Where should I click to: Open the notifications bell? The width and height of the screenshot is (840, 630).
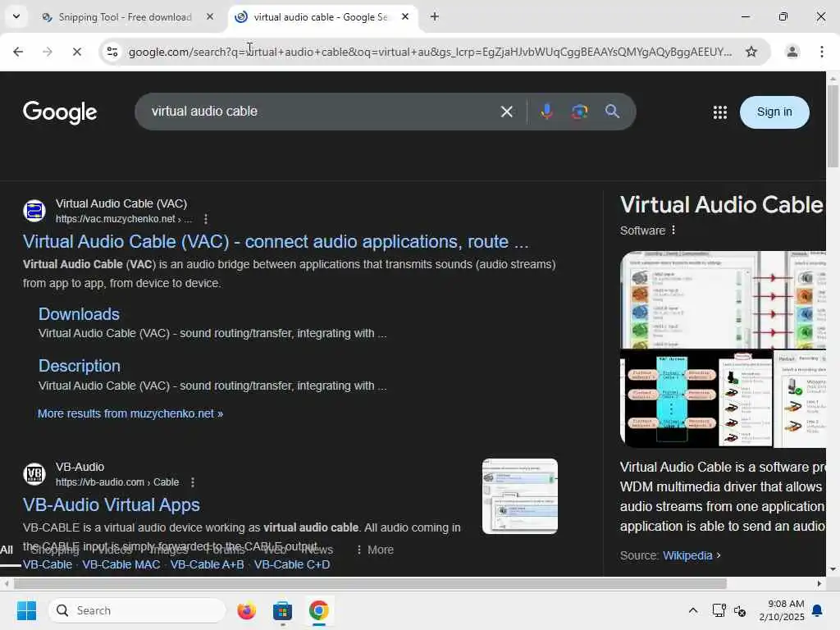[x=818, y=610]
